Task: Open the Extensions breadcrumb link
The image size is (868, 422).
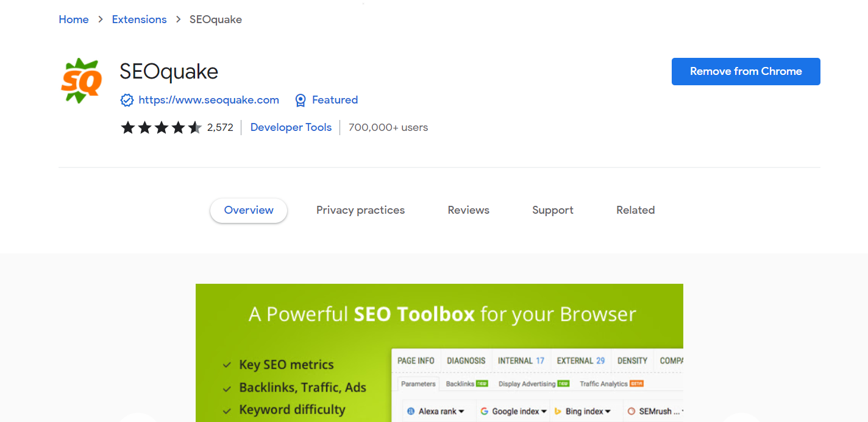Action: (x=139, y=19)
